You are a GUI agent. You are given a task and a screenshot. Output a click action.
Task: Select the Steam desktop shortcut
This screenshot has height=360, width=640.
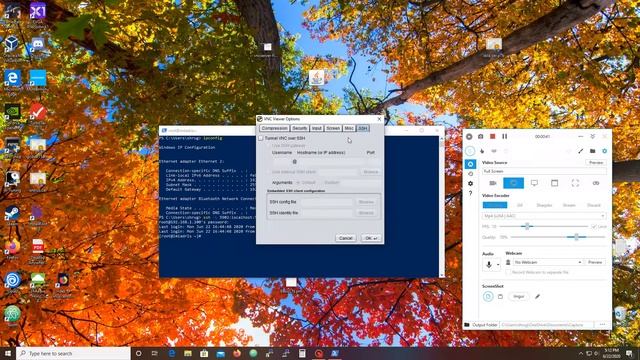coord(12,215)
